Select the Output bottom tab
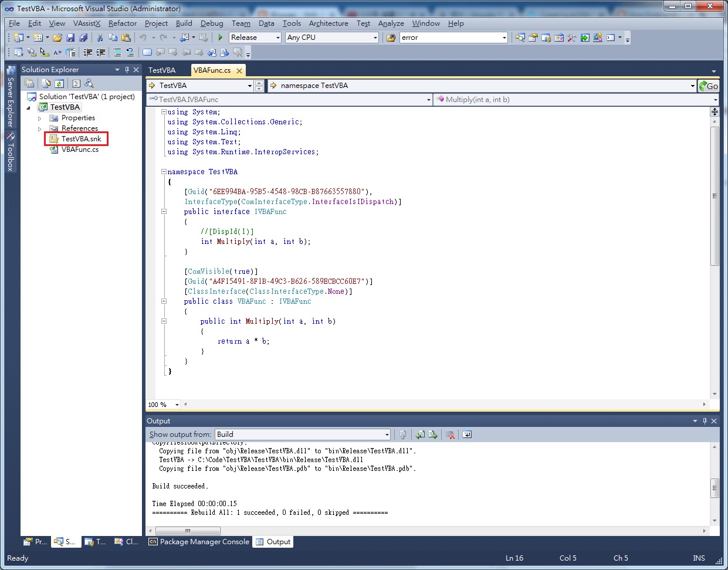The image size is (728, 570). (x=273, y=542)
